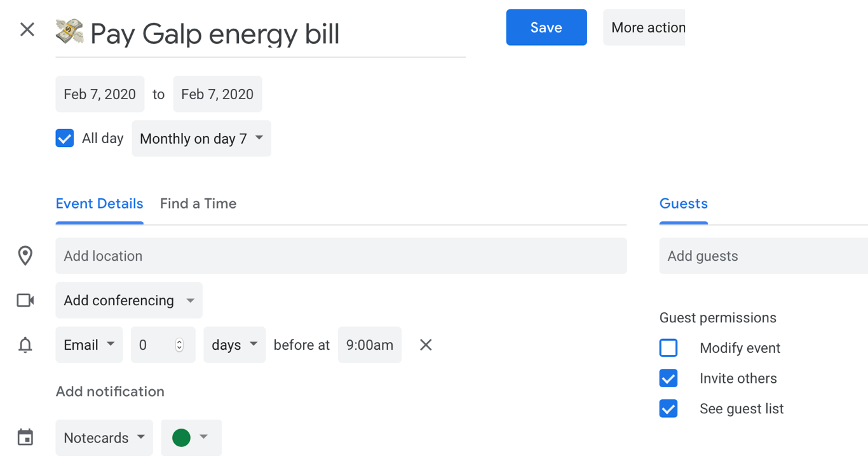This screenshot has width=868, height=461.
Task: Click the Add notification link
Action: coord(110,392)
